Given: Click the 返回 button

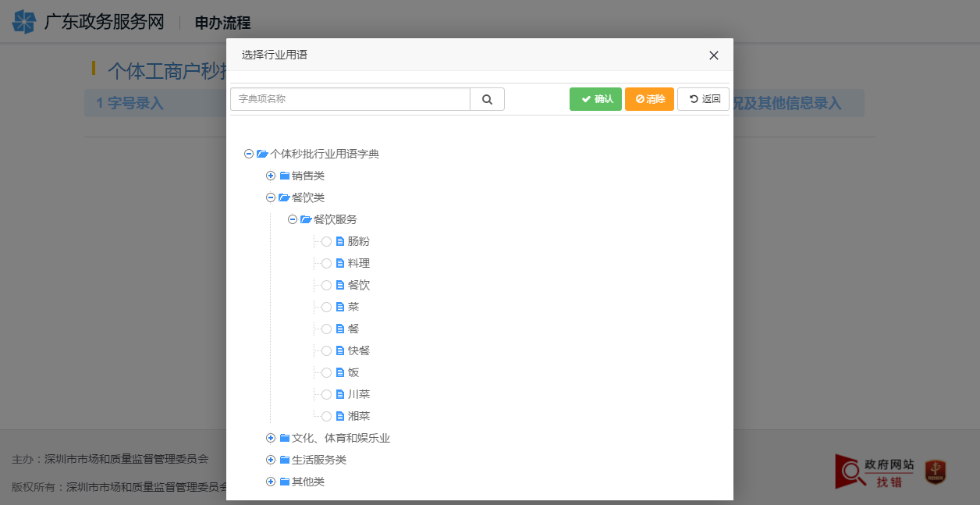Looking at the screenshot, I should coord(704,99).
